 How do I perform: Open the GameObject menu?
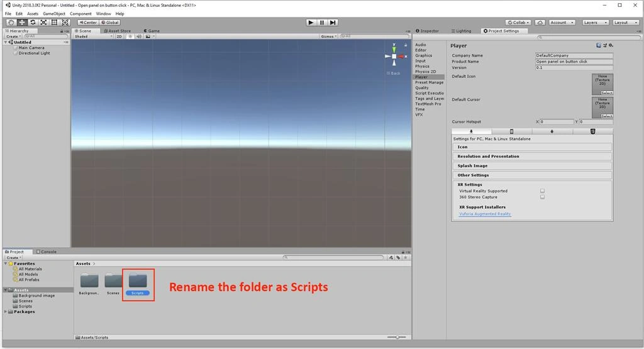pyautogui.click(x=54, y=14)
